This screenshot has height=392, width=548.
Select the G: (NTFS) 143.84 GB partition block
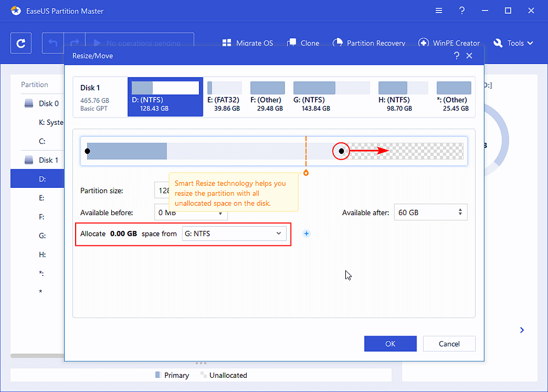(x=332, y=97)
